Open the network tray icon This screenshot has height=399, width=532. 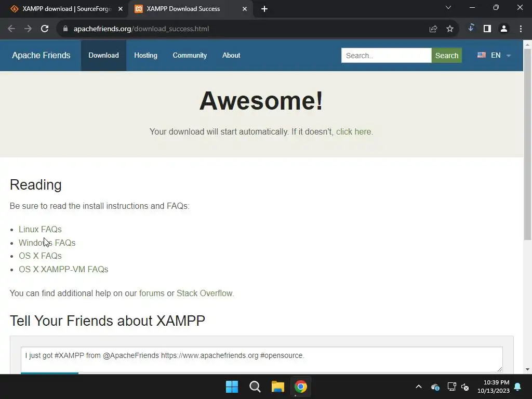pyautogui.click(x=451, y=387)
